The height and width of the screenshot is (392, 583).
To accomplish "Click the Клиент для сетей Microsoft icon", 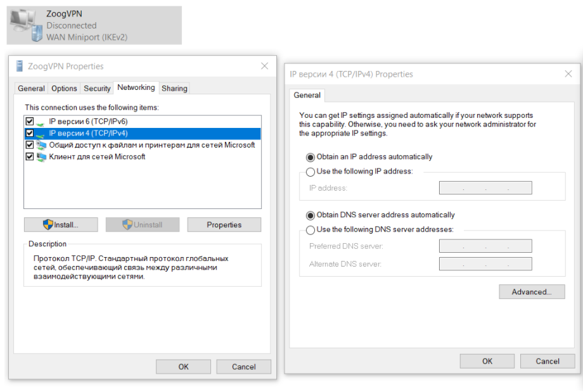I will click(41, 157).
